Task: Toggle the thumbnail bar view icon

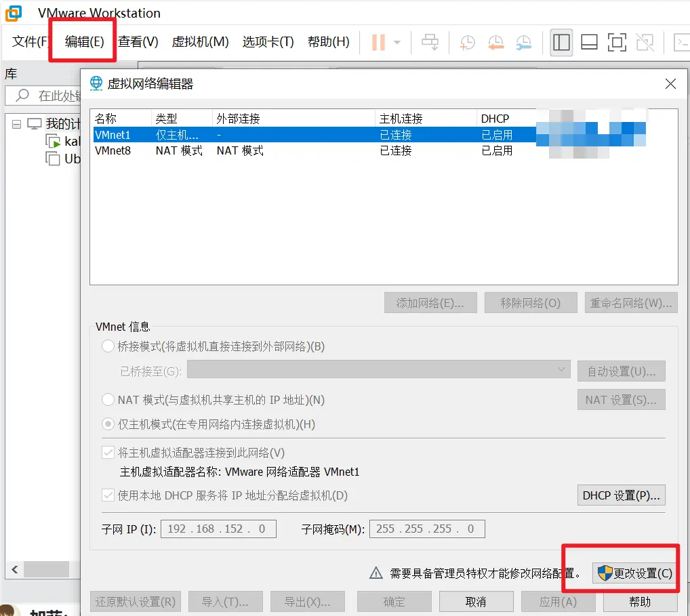Action: (x=589, y=42)
